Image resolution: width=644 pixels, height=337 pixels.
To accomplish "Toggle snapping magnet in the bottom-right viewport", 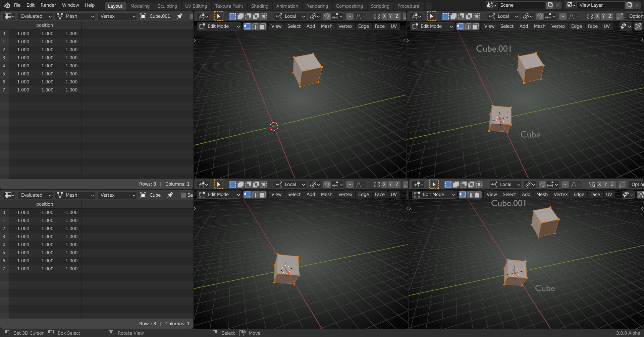I will [542, 184].
